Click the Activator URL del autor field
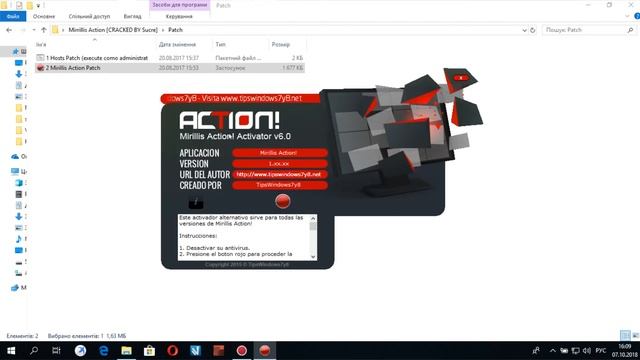640x360 pixels. pyautogui.click(x=280, y=174)
